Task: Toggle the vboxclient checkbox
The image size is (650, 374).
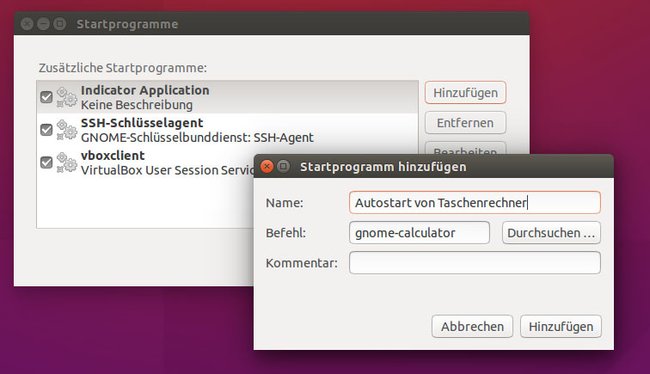Action: tap(46, 163)
